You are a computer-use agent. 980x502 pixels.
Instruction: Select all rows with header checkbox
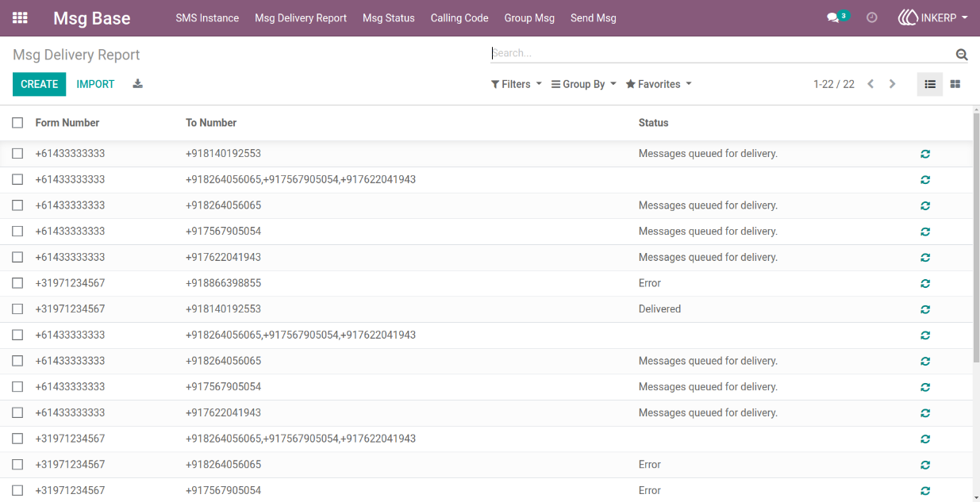point(17,123)
